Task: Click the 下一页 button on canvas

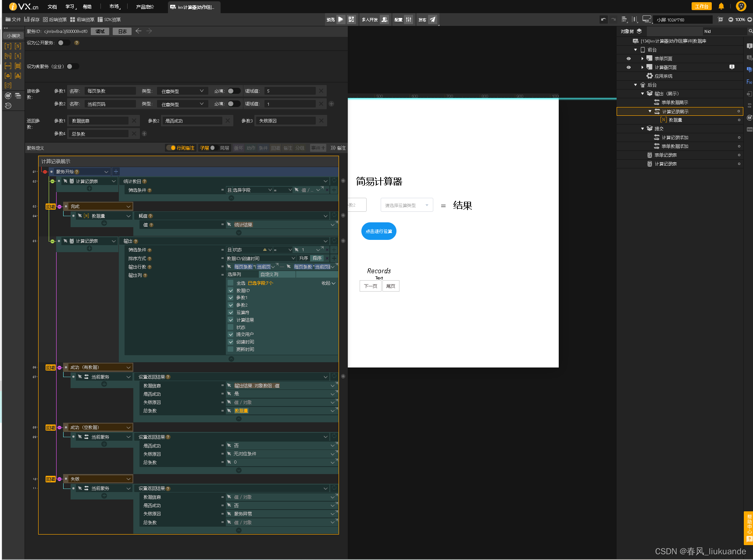Action: 370,286
